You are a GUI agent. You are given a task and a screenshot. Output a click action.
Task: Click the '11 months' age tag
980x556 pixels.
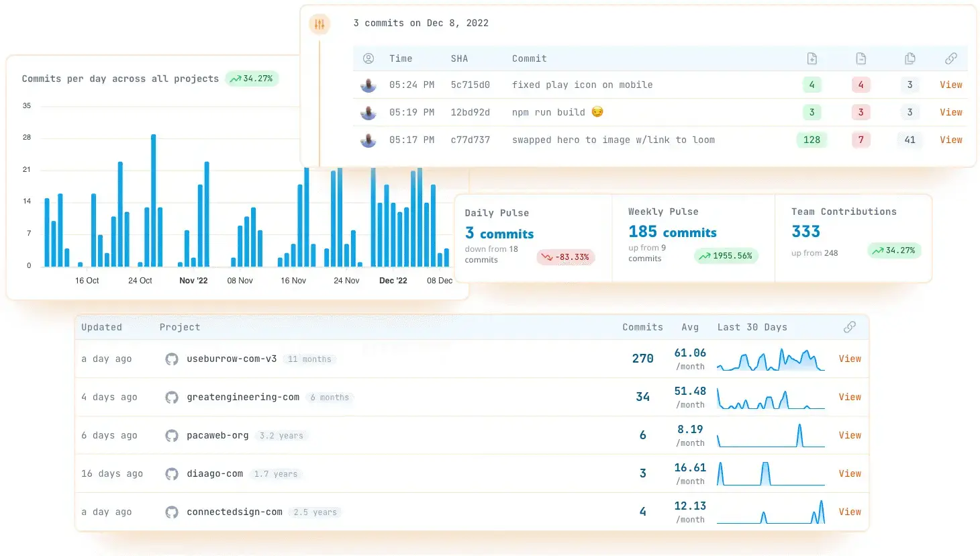click(x=309, y=359)
